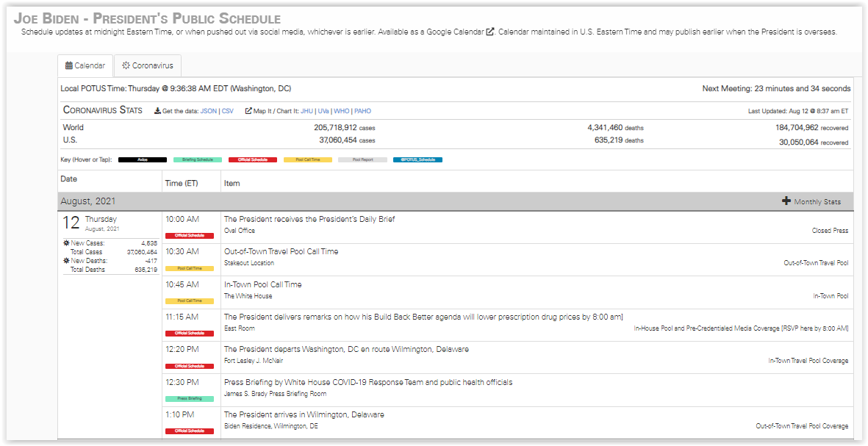Click the external link icon before Map It / Chart It
The width and height of the screenshot is (868, 446).
click(248, 111)
